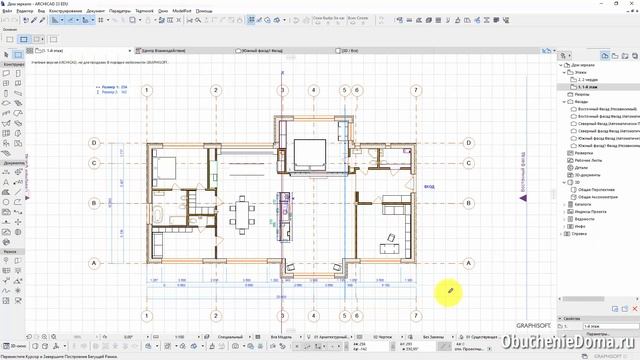Select Общая Перспектива in Navigator
The width and height of the screenshot is (640, 360).
pos(596,190)
